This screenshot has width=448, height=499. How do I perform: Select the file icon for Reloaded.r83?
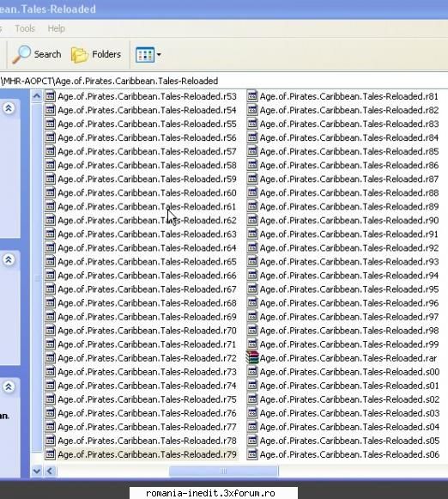point(252,124)
